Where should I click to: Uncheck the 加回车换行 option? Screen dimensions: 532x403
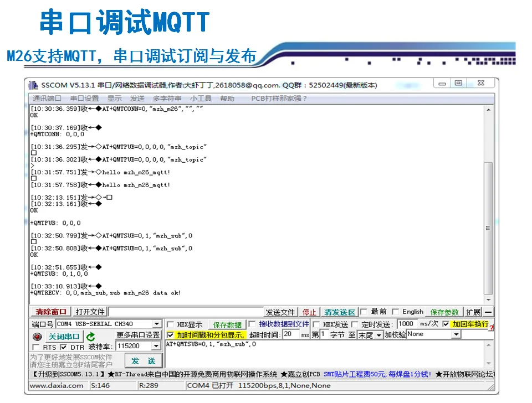coord(446,324)
